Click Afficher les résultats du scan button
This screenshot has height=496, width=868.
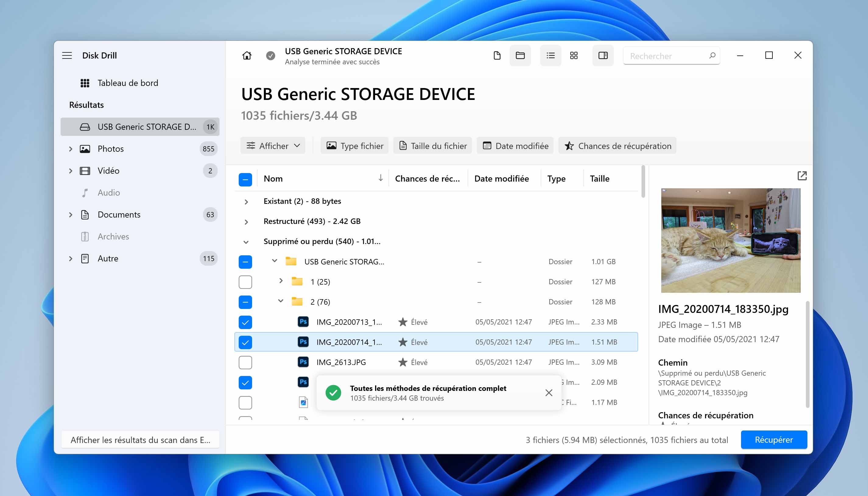click(140, 440)
